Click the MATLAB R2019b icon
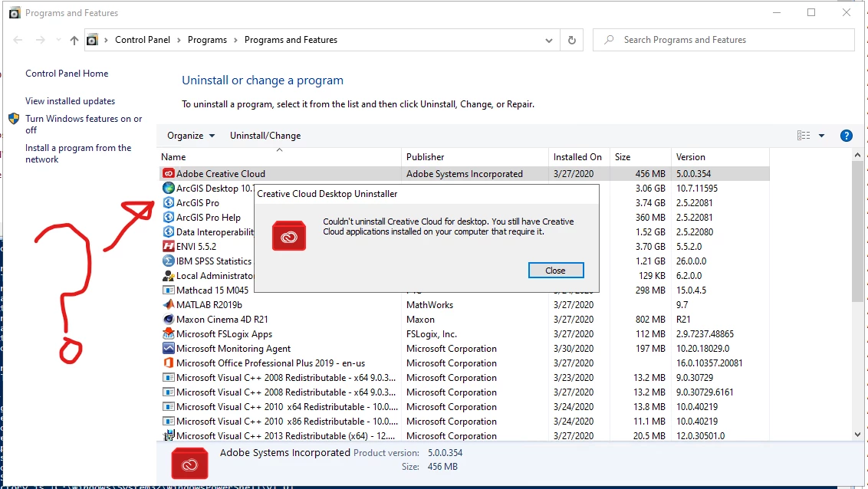Image resolution: width=868 pixels, height=489 pixels. [168, 305]
